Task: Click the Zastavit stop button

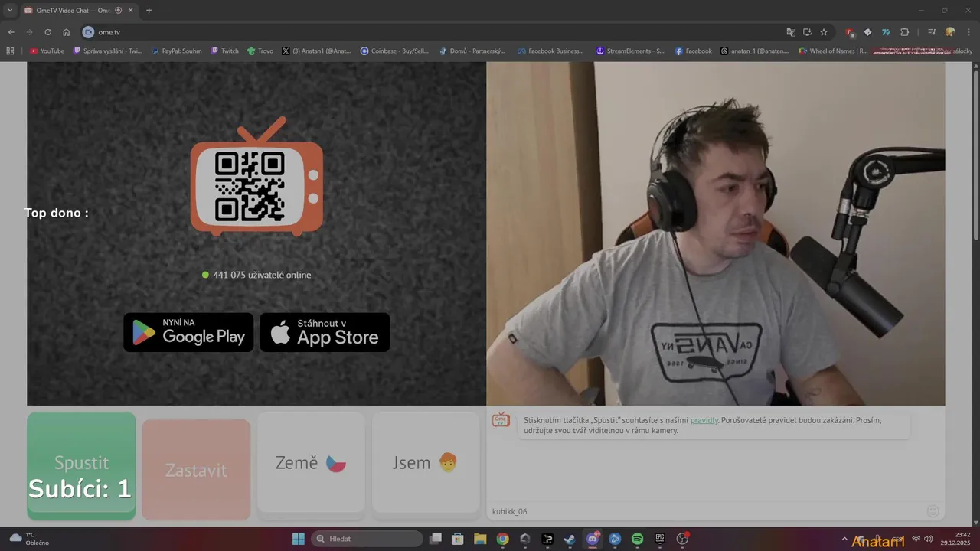Action: coord(196,470)
